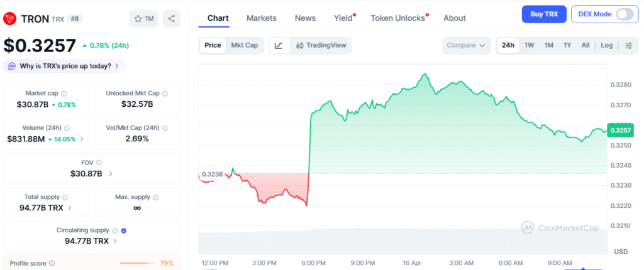
Task: Enable Log scale on chart
Action: click(x=607, y=45)
